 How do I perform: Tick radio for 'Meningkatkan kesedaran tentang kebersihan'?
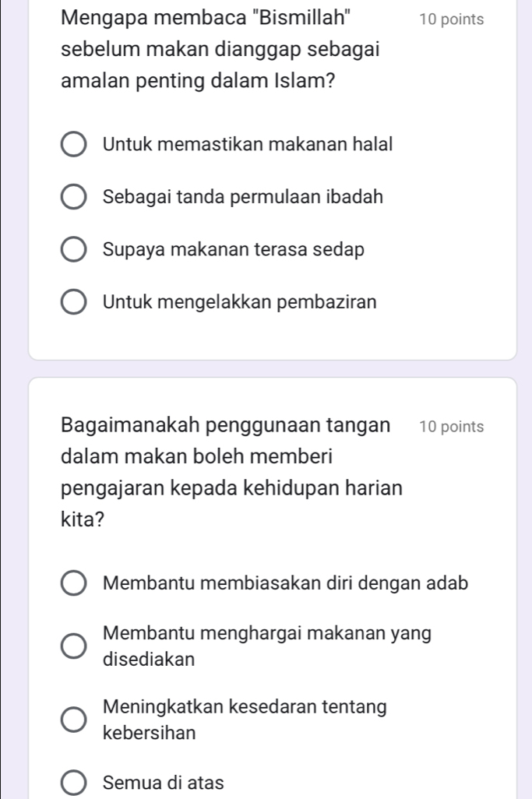[74, 721]
